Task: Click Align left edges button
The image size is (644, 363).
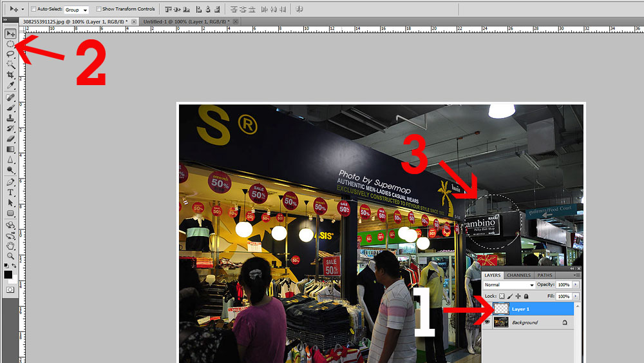Action: point(199,9)
